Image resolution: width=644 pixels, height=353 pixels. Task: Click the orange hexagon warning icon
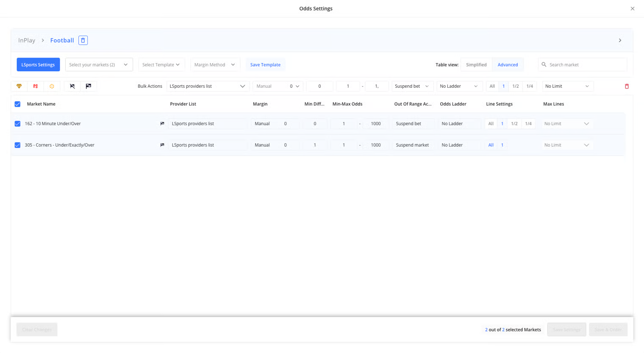click(52, 86)
